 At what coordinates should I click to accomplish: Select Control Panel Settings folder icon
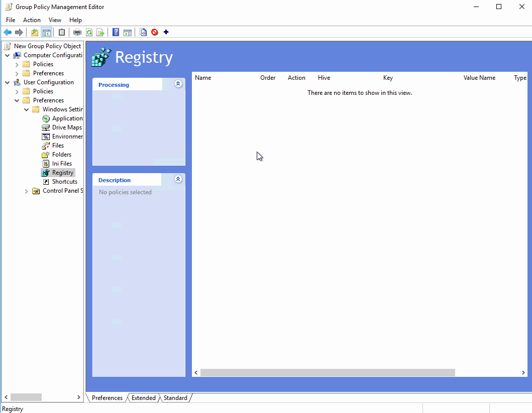click(x=36, y=191)
